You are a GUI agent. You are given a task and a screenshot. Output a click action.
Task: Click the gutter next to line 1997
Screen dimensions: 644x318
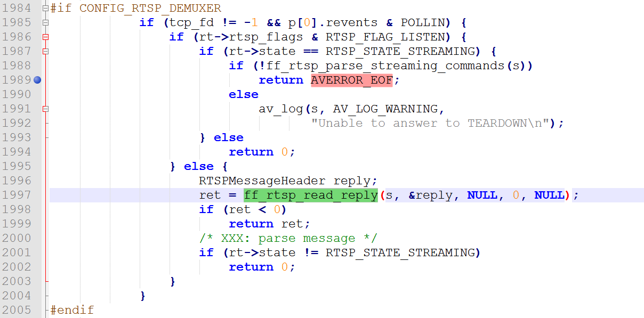pyautogui.click(x=46, y=195)
